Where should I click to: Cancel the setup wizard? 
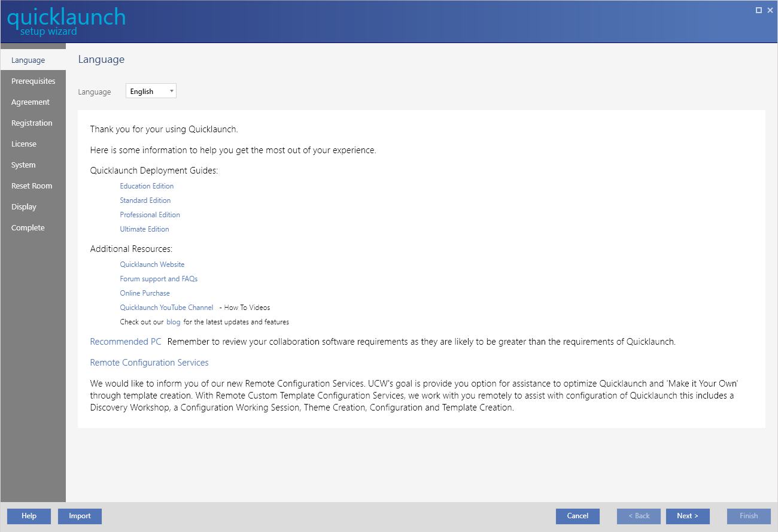(x=578, y=516)
